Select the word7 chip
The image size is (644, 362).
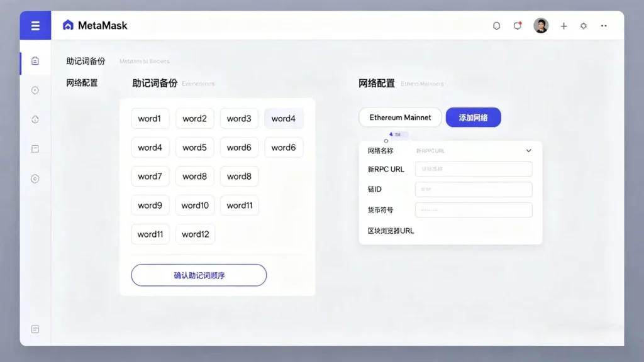pyautogui.click(x=150, y=177)
